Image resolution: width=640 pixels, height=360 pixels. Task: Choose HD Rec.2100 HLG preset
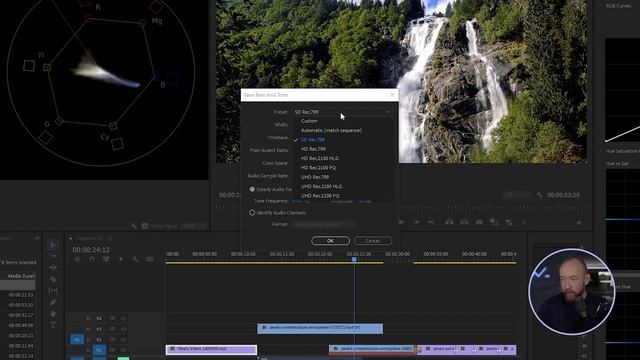[x=320, y=158]
